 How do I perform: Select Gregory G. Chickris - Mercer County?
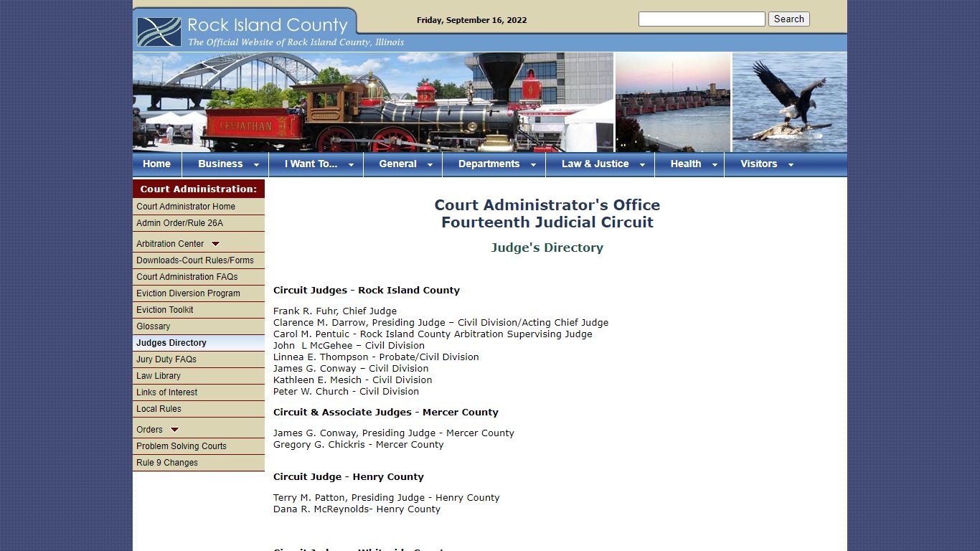coord(359,445)
